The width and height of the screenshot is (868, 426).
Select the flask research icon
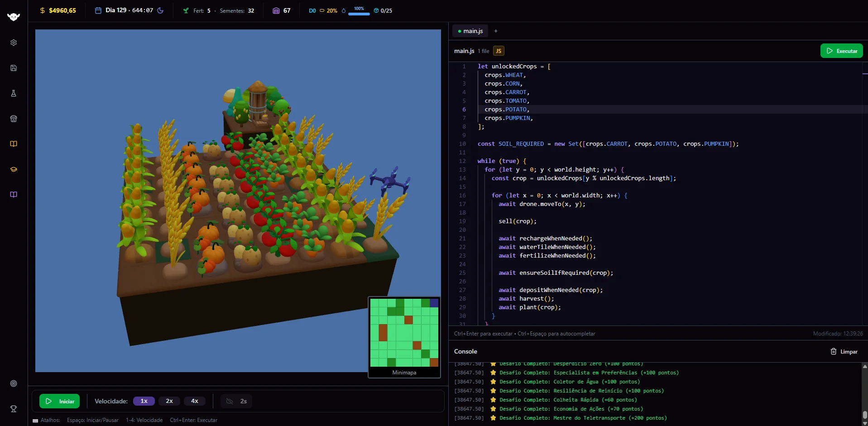[x=14, y=93]
